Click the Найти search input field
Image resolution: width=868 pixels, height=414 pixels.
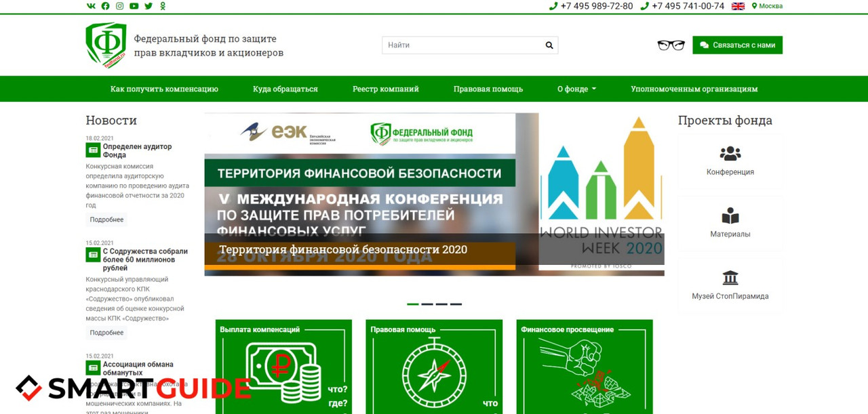click(x=461, y=45)
